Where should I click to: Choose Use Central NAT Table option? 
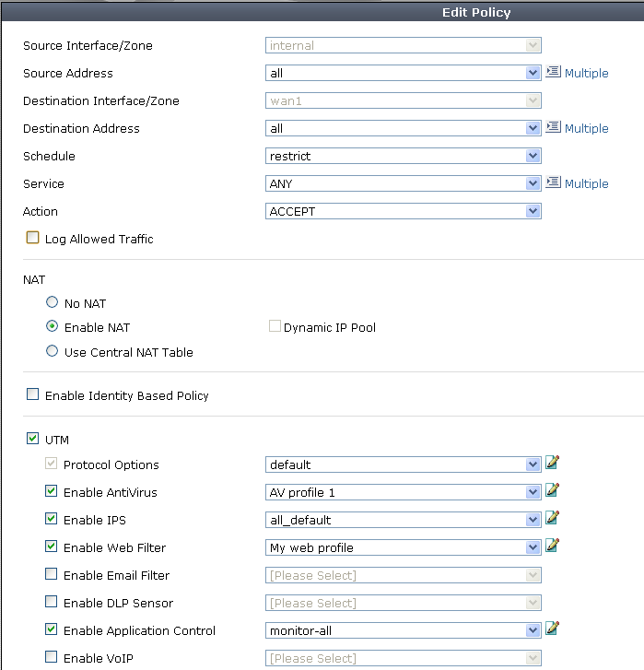53,351
